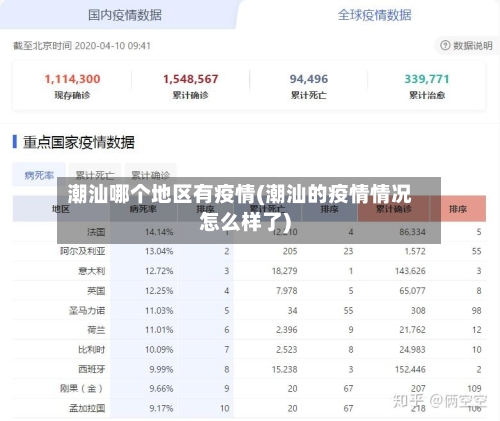
Task: Click the timestamp 截至北京时间 2020-04-10 09:41
Action: [82, 46]
